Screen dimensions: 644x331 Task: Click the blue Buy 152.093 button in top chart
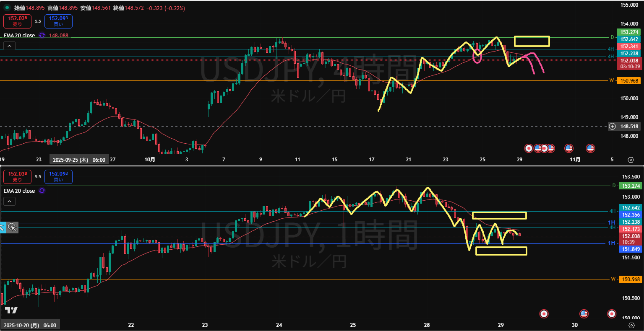point(58,21)
